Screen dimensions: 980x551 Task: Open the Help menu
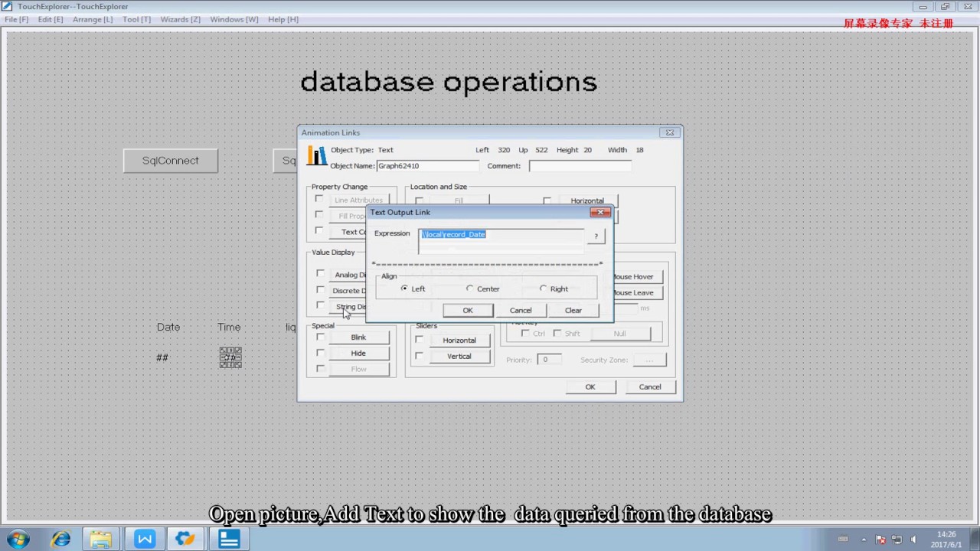(283, 19)
